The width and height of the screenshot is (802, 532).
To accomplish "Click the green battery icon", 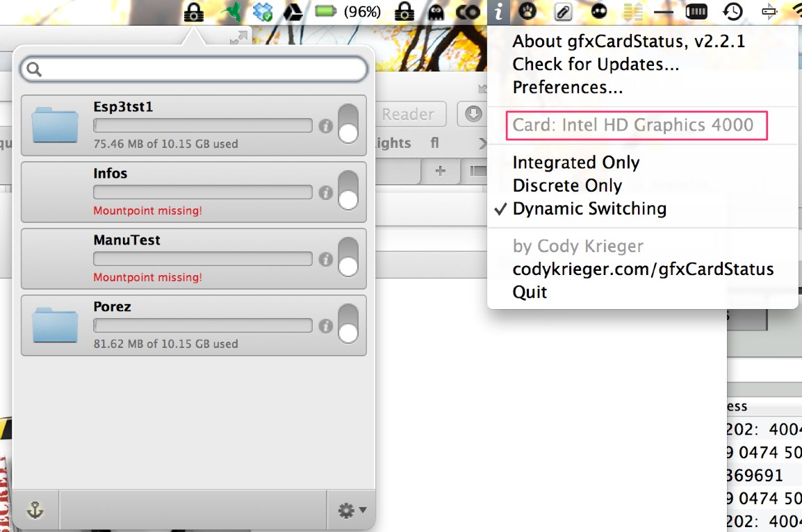I will click(325, 10).
